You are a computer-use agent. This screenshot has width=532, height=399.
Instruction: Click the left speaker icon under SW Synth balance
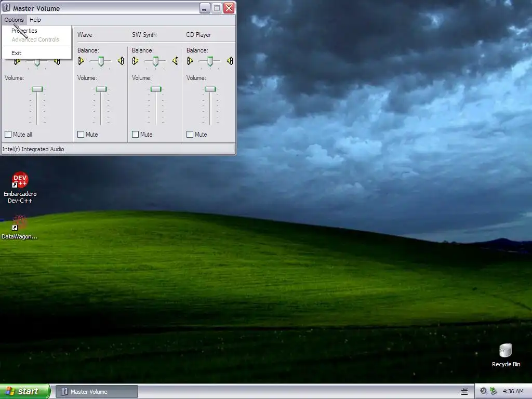pos(136,61)
